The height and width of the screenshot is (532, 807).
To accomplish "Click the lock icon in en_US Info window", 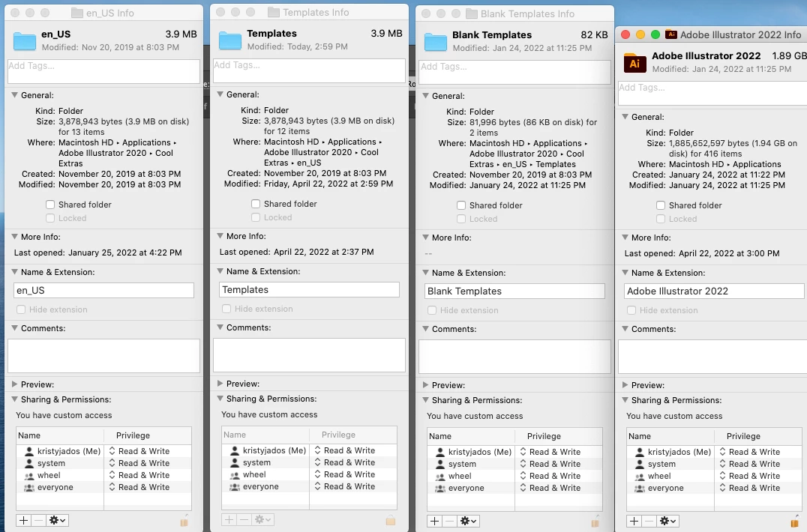I will coord(184,520).
